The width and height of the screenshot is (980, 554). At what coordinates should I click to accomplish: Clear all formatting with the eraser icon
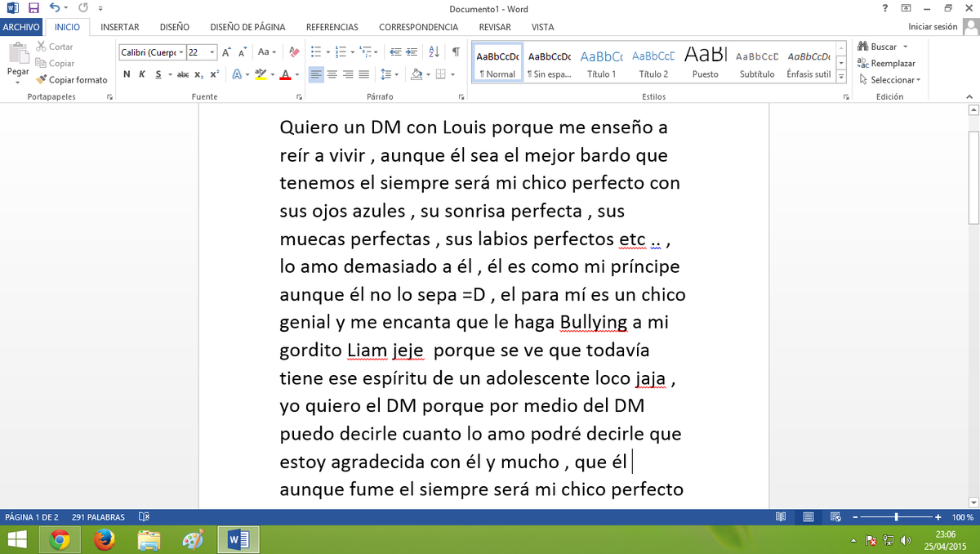[295, 51]
